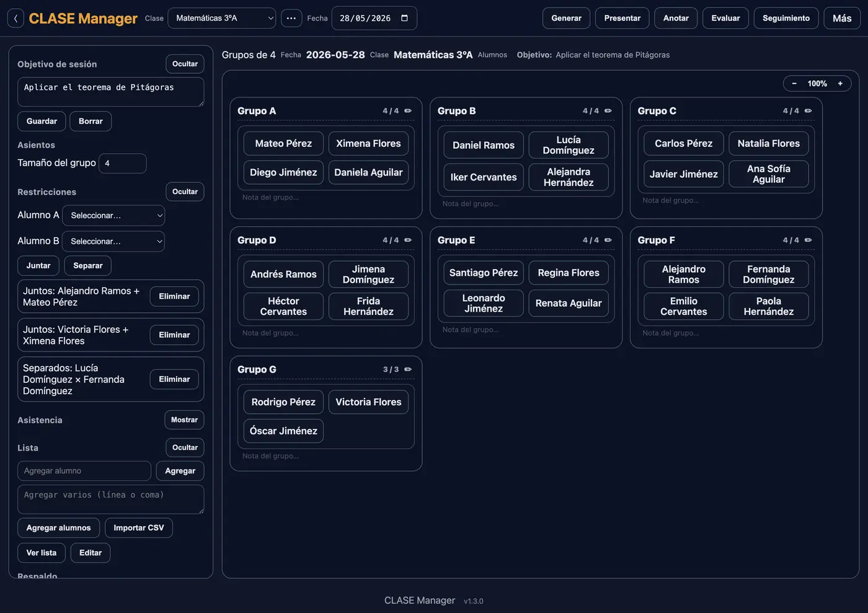Viewport: 868px width, 613px height.
Task: Click the back chevron beside CLASE Manager
Action: click(15, 19)
